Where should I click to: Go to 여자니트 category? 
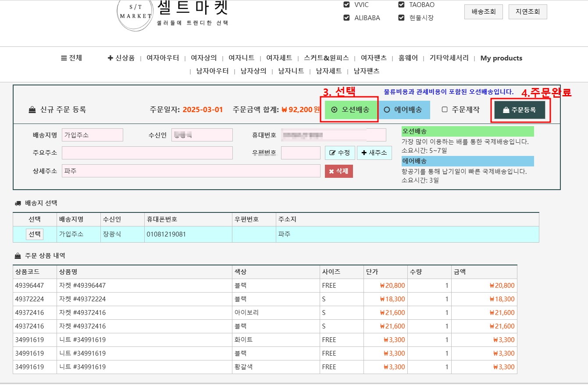coord(242,58)
